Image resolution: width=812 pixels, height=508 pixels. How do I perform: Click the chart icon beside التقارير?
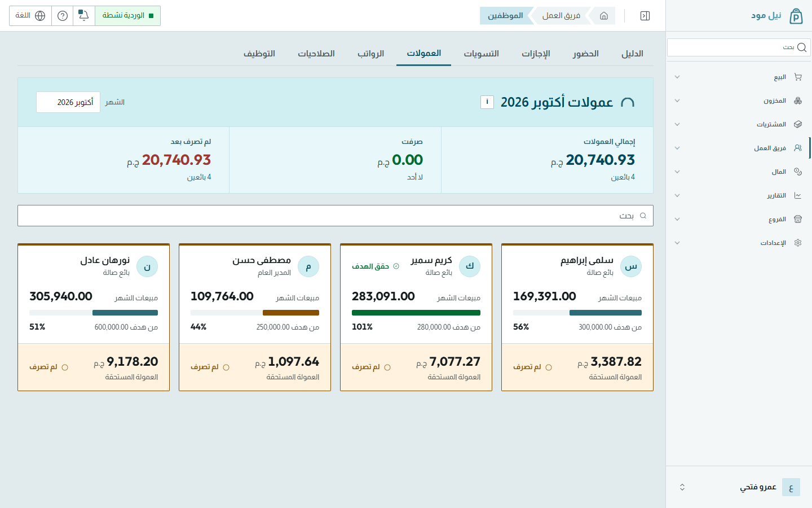tap(798, 195)
